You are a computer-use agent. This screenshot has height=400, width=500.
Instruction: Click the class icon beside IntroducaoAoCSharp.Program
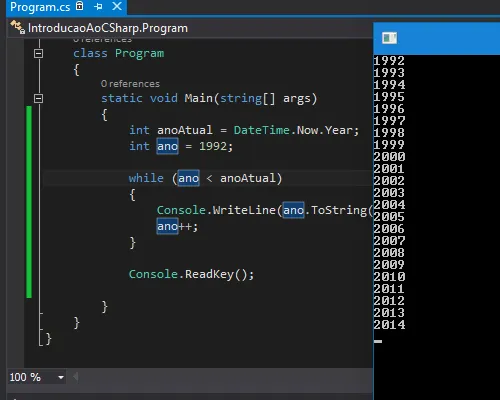coord(17,27)
